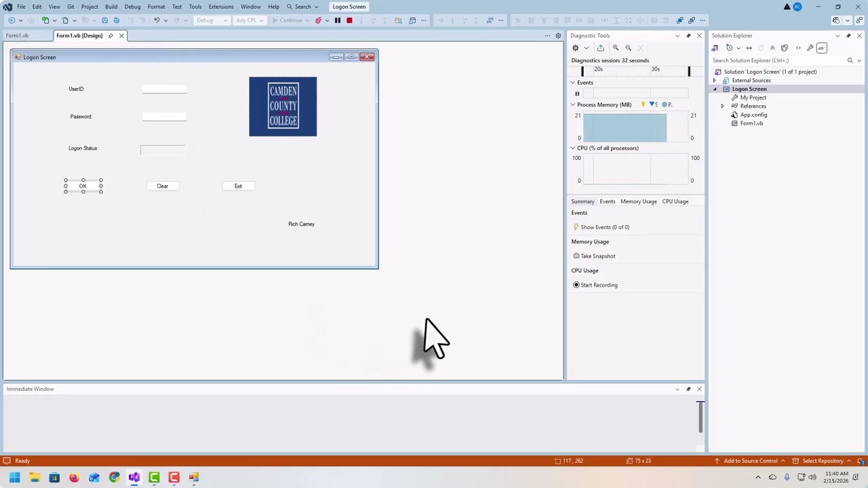Select the Start Recording CPU option
Viewport: 868px width, 488px height.
tap(595, 285)
